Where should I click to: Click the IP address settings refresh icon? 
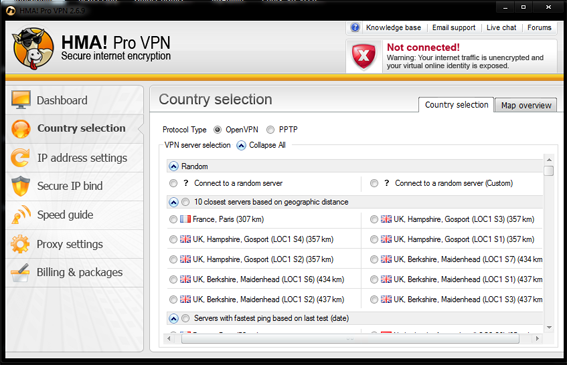[x=21, y=158]
